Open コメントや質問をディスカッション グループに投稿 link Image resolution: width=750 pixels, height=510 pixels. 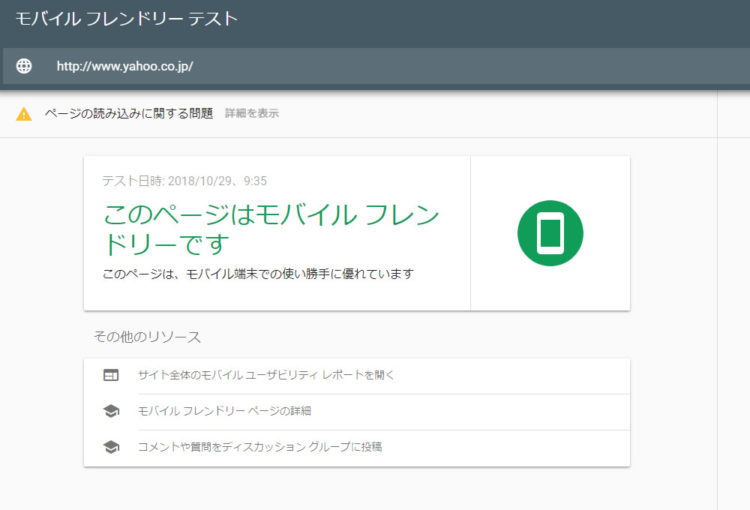[x=259, y=447]
